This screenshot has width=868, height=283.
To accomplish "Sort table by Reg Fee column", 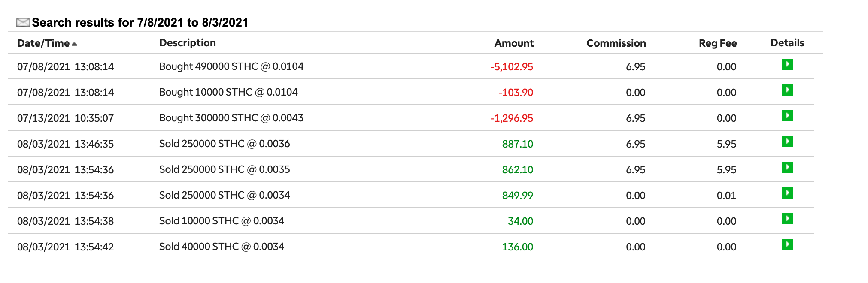I will tap(718, 43).
